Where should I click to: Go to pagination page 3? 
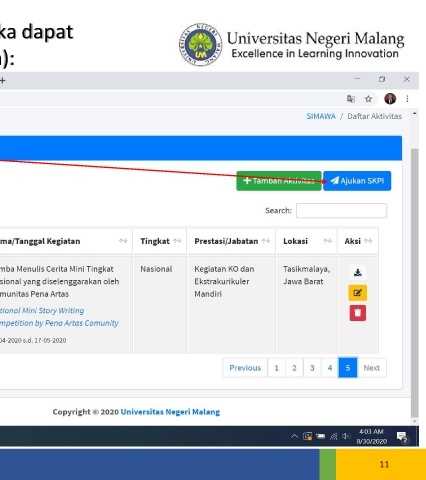[312, 368]
